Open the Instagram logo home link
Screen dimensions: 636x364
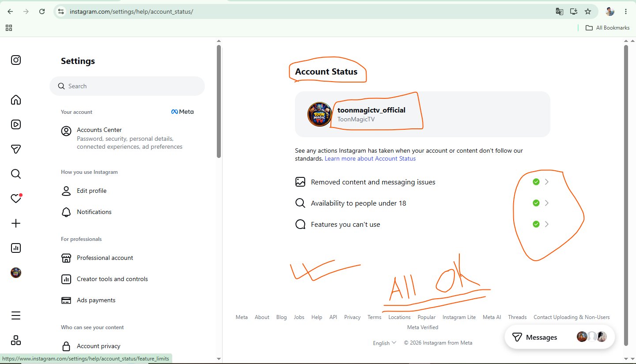16,60
